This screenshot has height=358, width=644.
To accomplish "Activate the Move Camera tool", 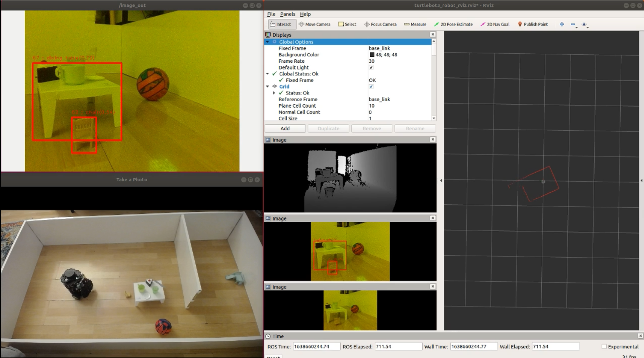I will [314, 24].
